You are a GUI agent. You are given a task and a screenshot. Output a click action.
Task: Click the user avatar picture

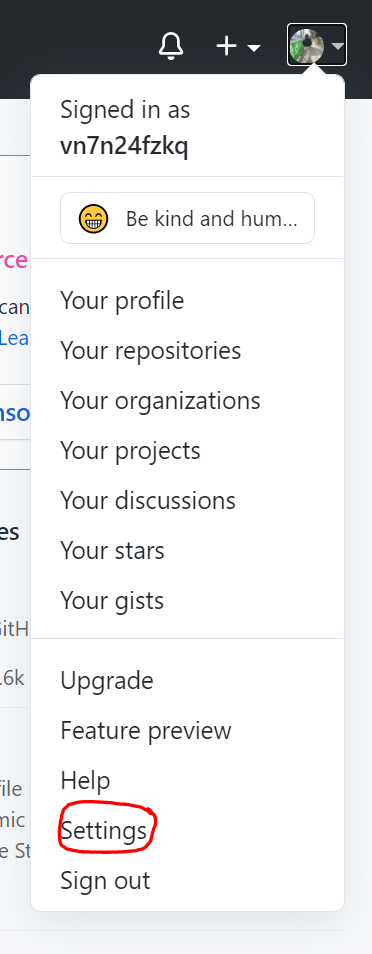[x=307, y=46]
